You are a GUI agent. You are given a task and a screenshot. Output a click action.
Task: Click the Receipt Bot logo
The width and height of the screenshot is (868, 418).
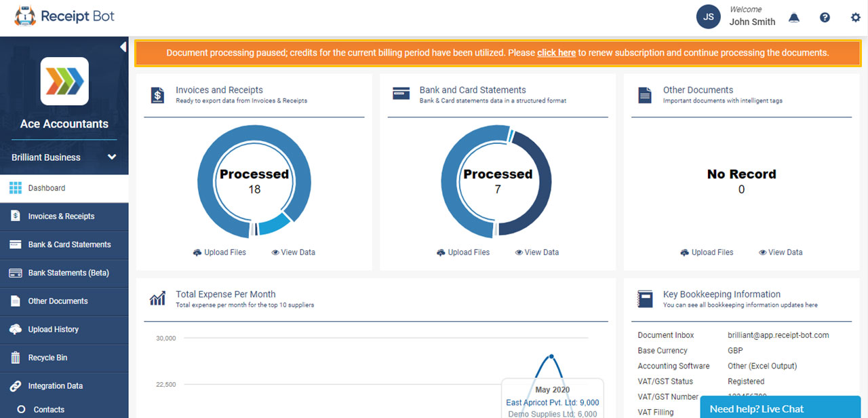[x=64, y=16]
